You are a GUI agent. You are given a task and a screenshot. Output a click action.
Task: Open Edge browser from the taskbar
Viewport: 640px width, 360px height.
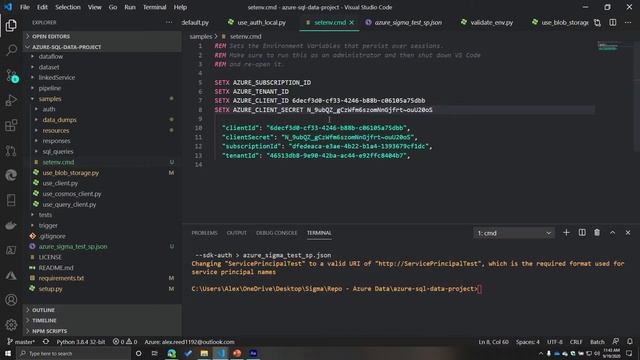[x=171, y=353]
